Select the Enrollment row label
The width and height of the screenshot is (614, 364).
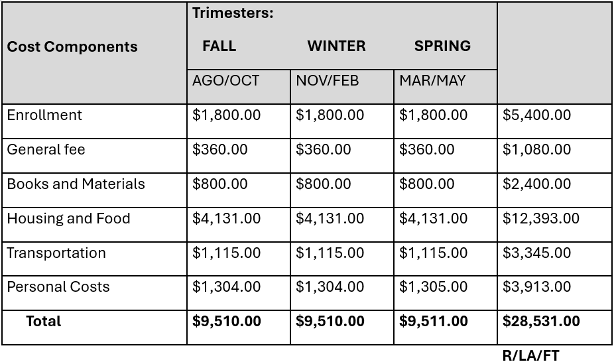(44, 115)
